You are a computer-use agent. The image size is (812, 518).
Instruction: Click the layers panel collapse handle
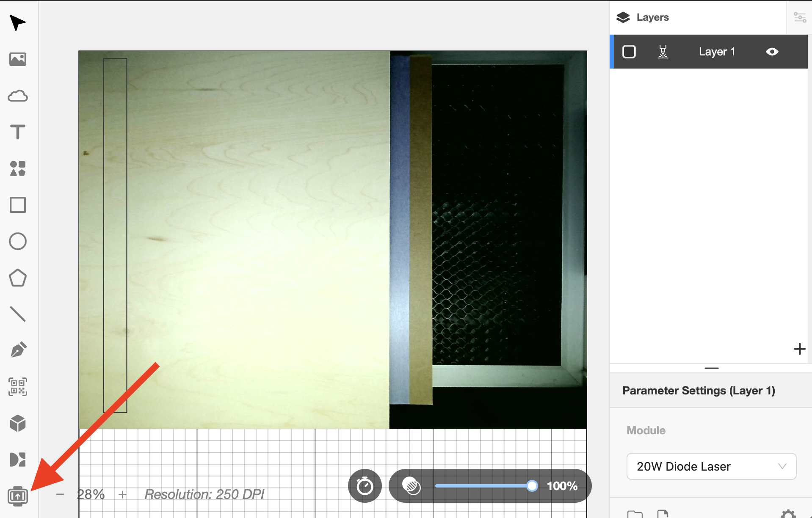pyautogui.click(x=712, y=368)
